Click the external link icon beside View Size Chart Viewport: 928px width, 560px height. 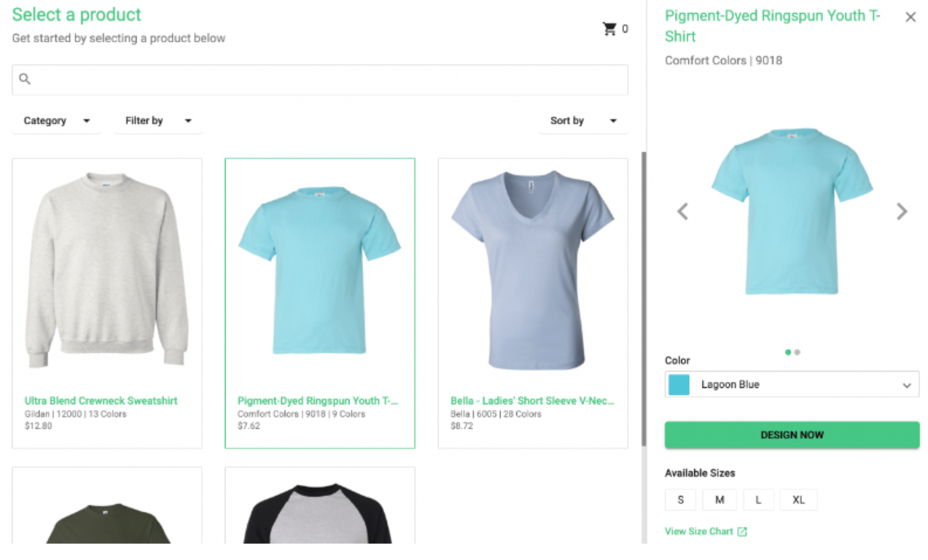(743, 531)
